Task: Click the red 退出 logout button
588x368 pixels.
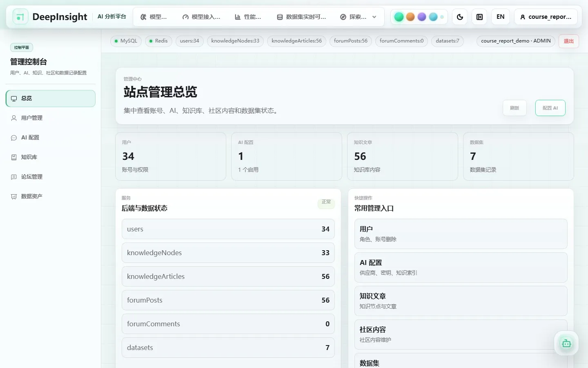Action: click(568, 41)
